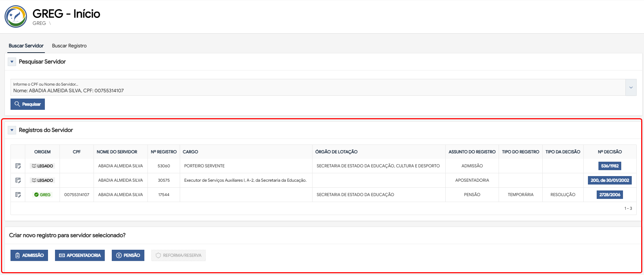Open edit icon for registro 17544
The image size is (644, 275).
(18, 195)
